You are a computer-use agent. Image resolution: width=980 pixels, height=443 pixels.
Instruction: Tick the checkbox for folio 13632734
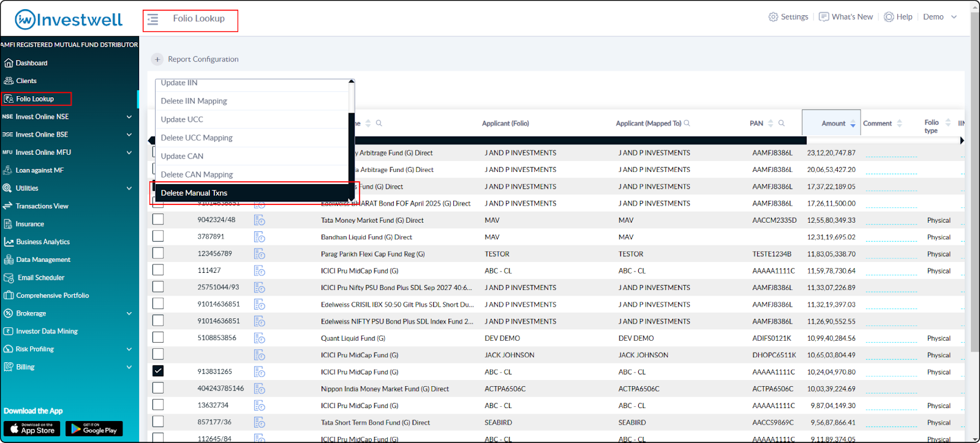click(158, 404)
